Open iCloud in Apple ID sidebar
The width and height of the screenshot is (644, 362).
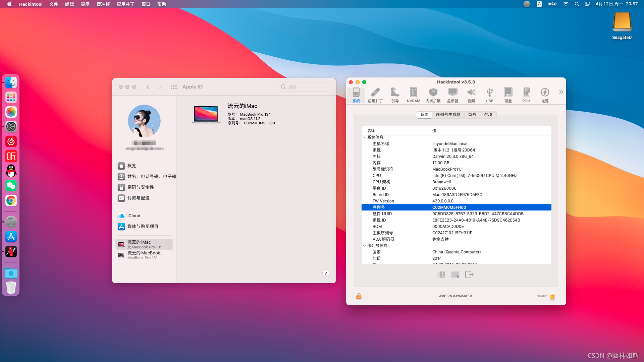coord(144,216)
